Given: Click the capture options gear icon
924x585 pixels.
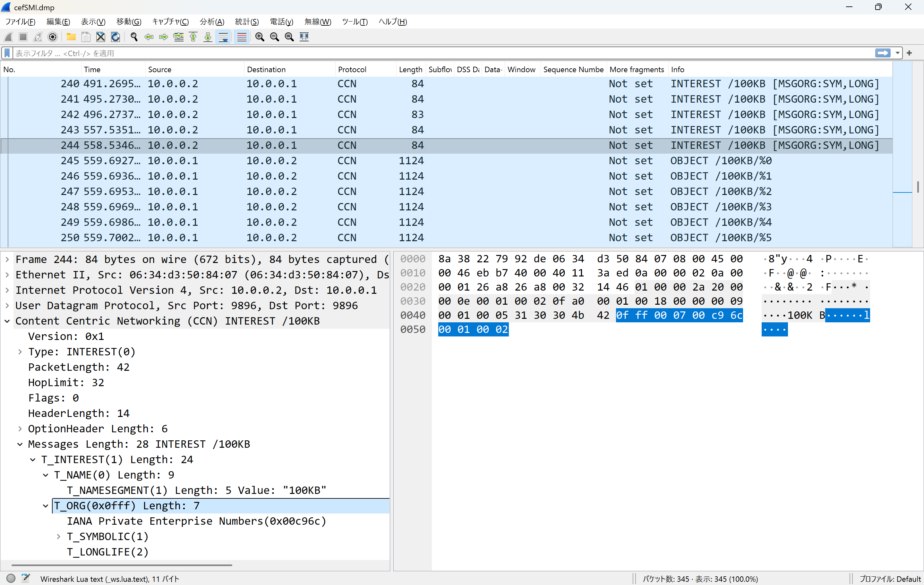Looking at the screenshot, I should (53, 37).
